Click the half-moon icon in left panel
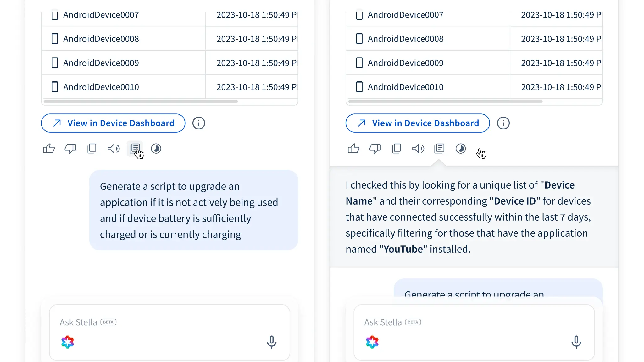The image size is (644, 362). click(156, 148)
